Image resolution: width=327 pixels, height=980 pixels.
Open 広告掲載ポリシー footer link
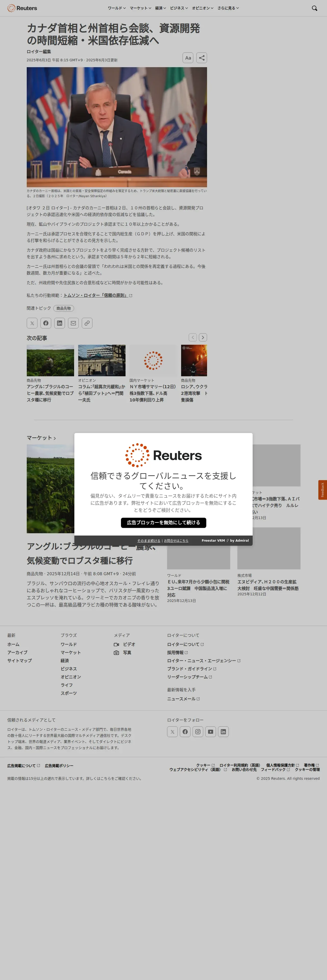[x=59, y=766]
